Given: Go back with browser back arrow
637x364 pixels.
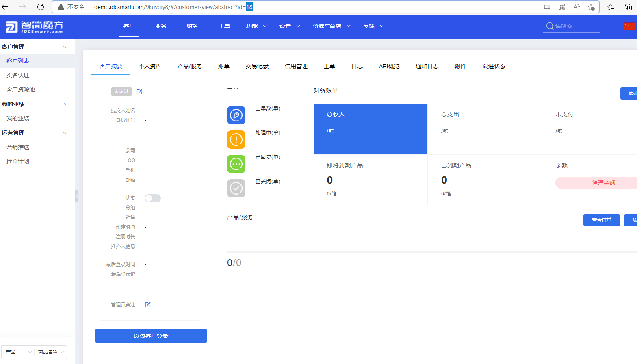Looking at the screenshot, I should pyautogui.click(x=5, y=7).
